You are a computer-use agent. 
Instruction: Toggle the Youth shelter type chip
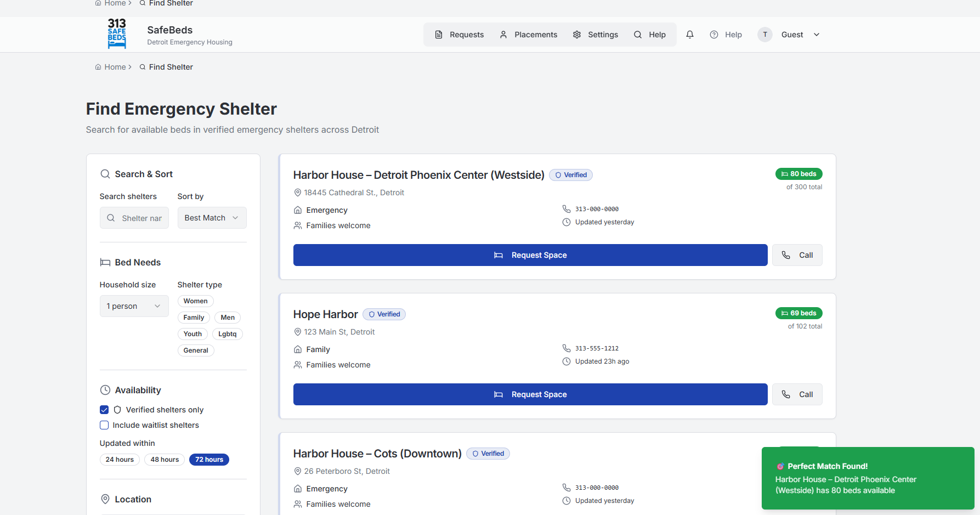192,334
